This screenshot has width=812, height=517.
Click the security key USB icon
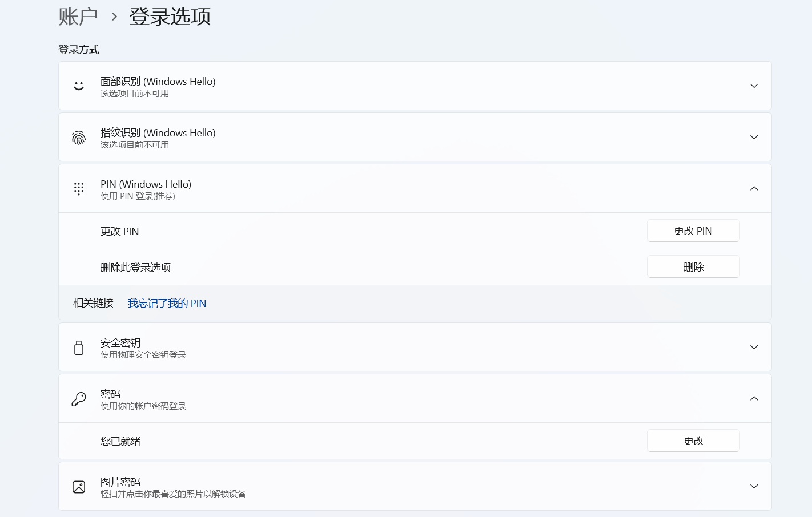(x=79, y=348)
